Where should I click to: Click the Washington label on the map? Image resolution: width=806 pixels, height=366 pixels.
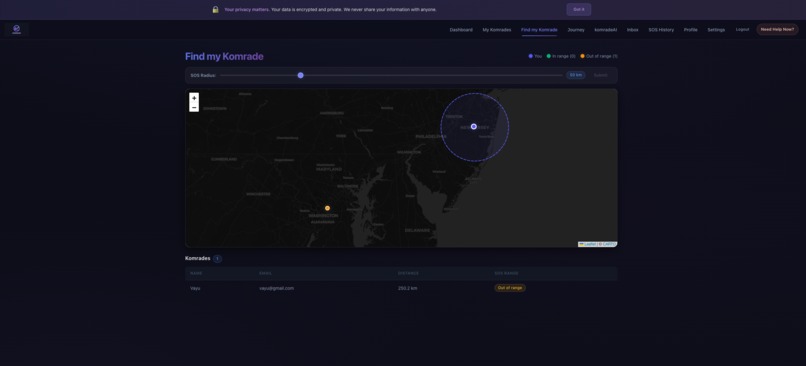tap(323, 216)
